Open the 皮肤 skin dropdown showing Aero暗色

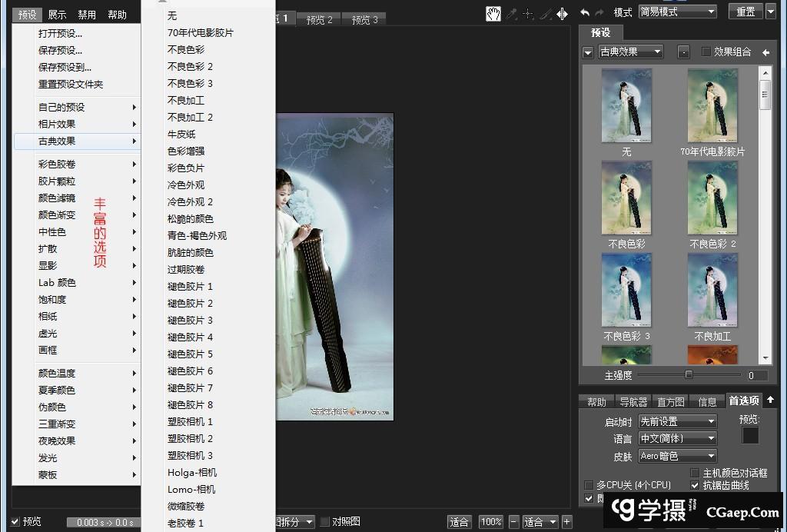677,456
